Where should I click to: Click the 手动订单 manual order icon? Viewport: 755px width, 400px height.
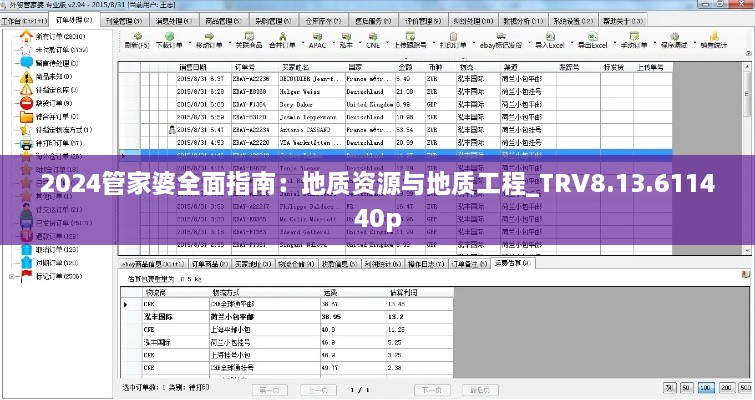[x=634, y=36]
